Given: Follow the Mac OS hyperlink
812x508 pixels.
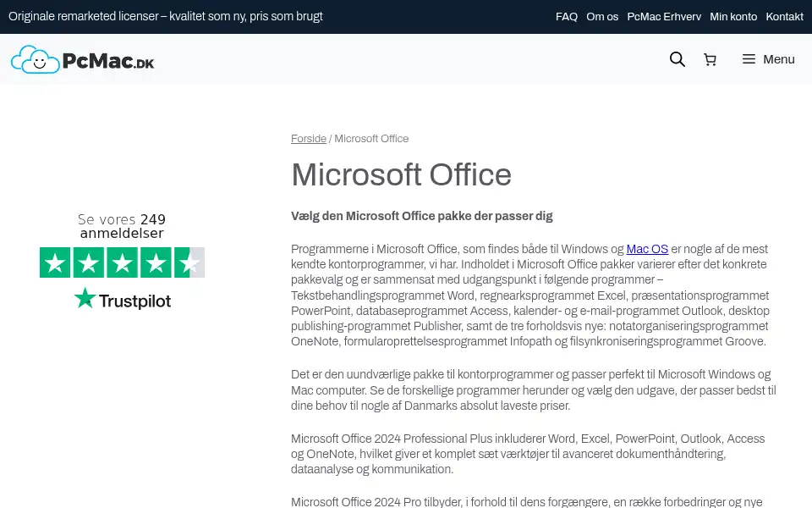Looking at the screenshot, I should click(647, 249).
